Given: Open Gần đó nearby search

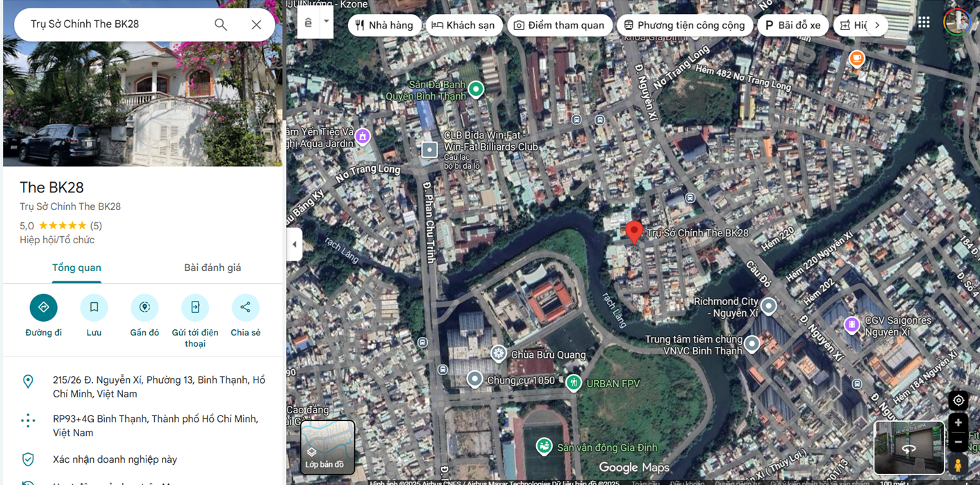Looking at the screenshot, I should click(x=144, y=307).
